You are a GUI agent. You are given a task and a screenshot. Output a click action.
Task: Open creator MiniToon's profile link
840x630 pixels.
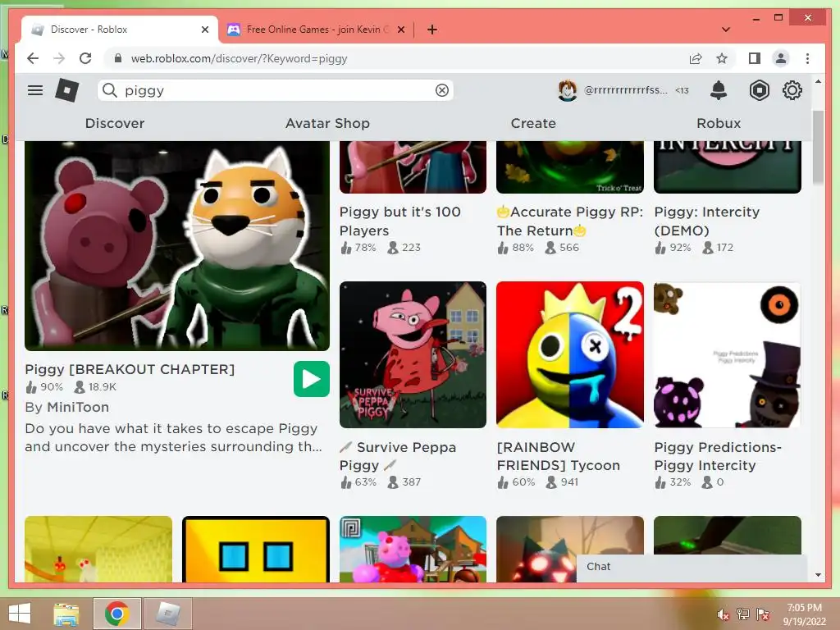click(x=78, y=407)
